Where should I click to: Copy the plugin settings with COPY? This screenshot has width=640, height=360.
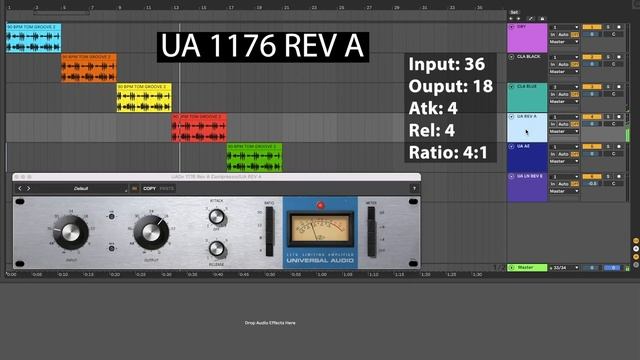click(149, 189)
